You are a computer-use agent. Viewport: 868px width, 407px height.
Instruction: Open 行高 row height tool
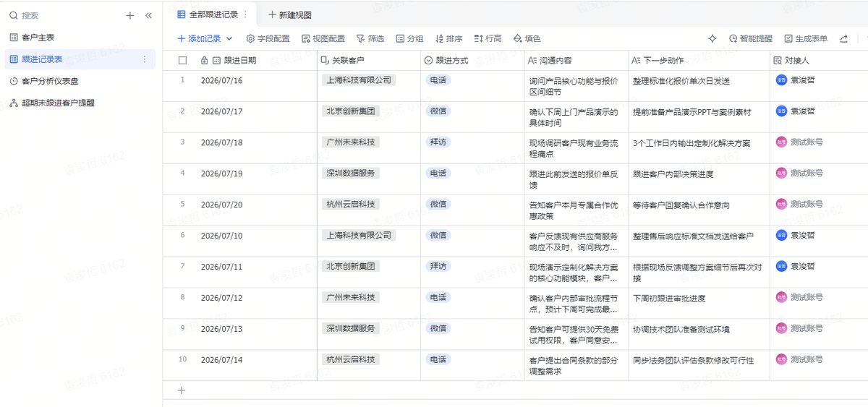coord(488,39)
